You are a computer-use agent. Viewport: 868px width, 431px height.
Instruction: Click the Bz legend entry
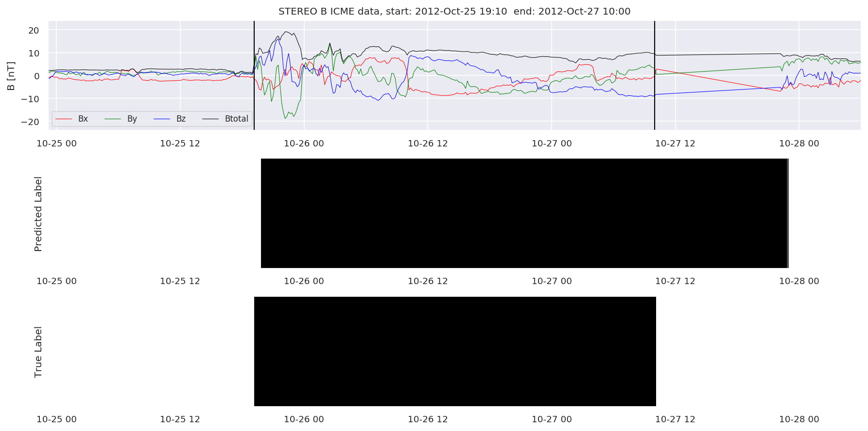coord(170,119)
